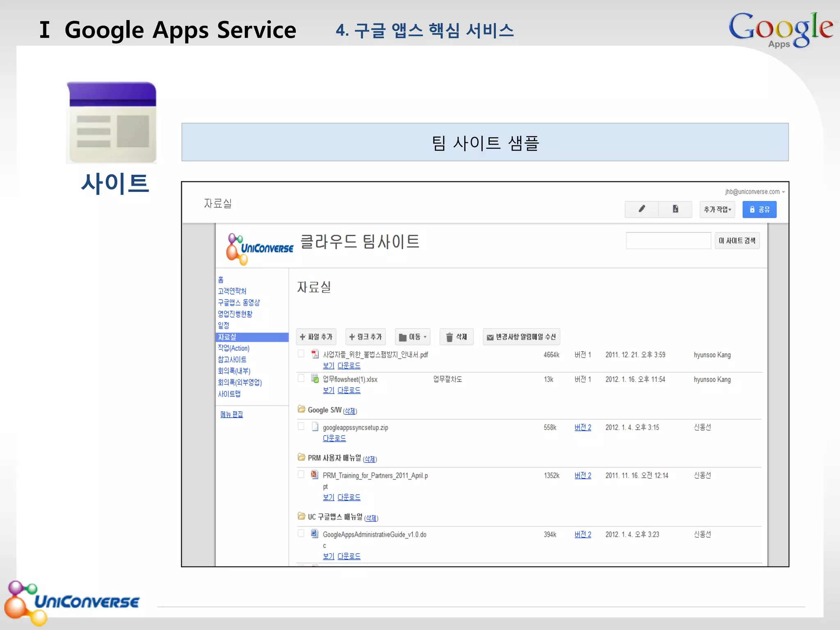Click the purple Sites icon above 사이트
The width and height of the screenshot is (840, 630).
tap(112, 123)
